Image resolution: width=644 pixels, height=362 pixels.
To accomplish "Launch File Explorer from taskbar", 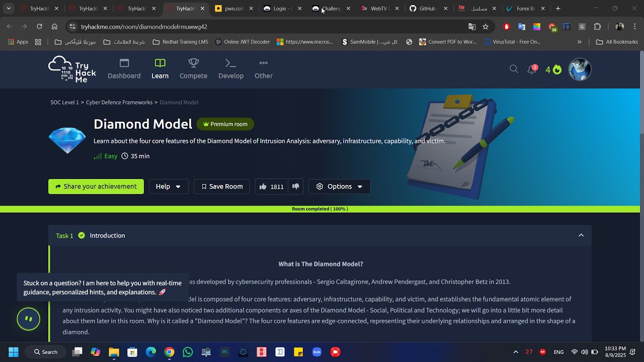I will [114, 352].
